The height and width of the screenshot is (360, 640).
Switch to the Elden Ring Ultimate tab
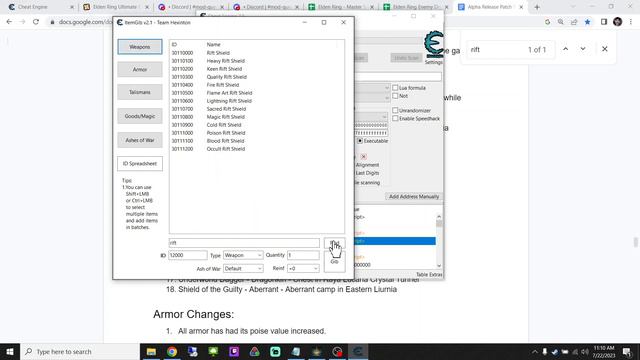tap(116, 7)
